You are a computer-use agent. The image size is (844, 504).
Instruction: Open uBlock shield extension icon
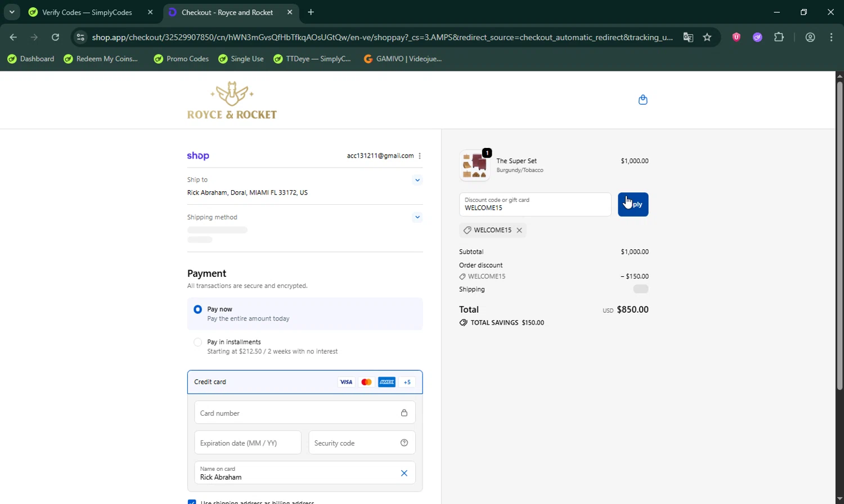(x=736, y=37)
